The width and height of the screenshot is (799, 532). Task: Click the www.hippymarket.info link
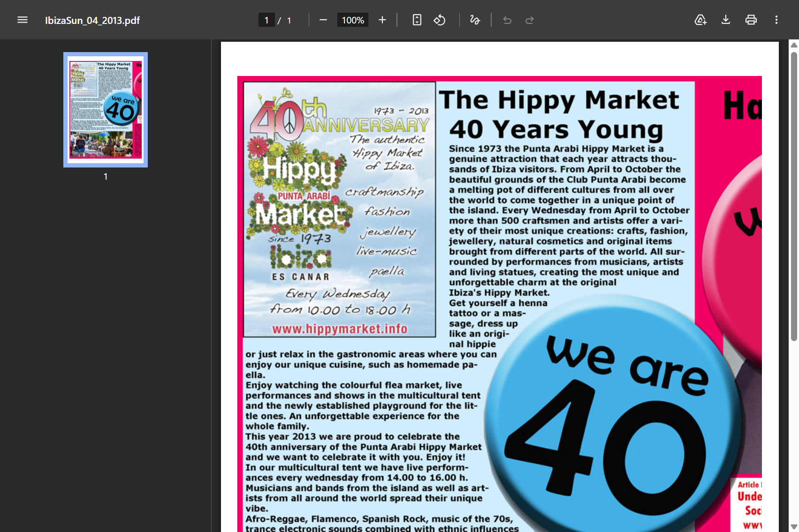point(340,329)
